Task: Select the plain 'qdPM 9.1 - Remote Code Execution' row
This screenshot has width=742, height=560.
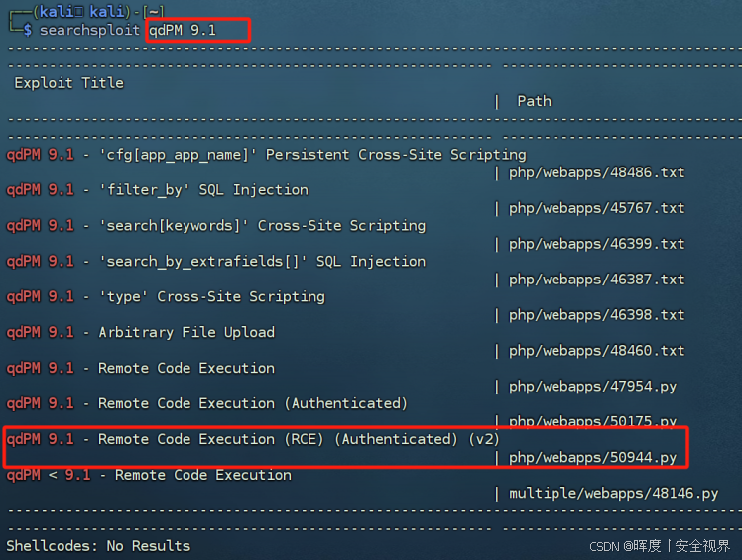Action: point(140,368)
